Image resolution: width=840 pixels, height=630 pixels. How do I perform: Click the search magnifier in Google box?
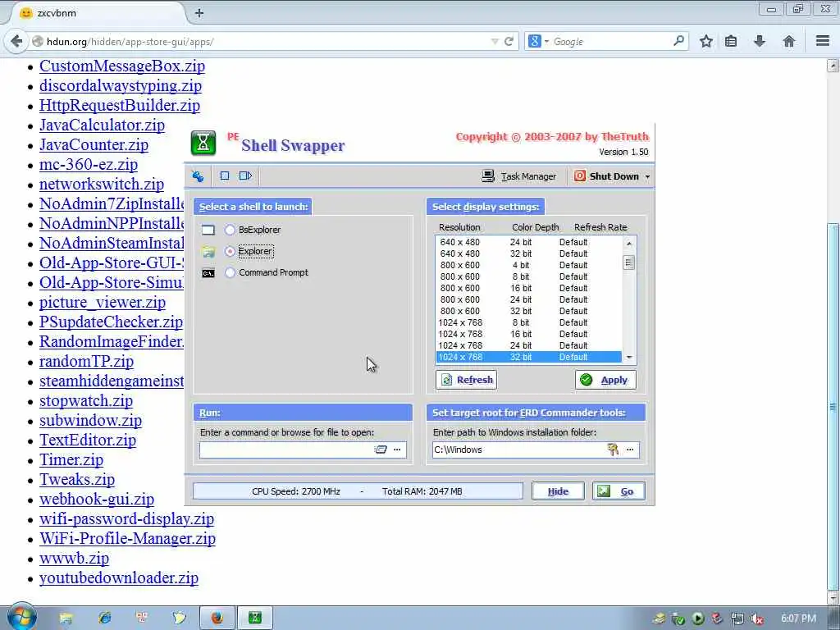[678, 41]
